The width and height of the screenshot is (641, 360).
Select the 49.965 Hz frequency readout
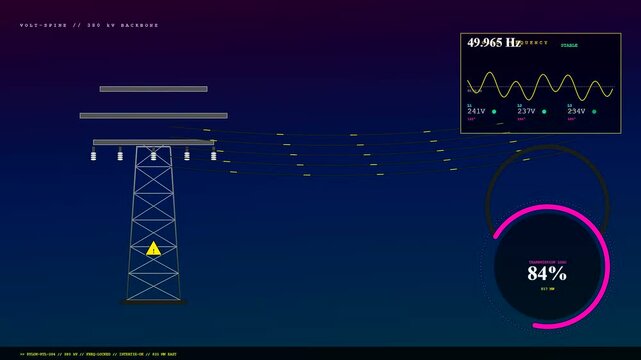(x=494, y=42)
